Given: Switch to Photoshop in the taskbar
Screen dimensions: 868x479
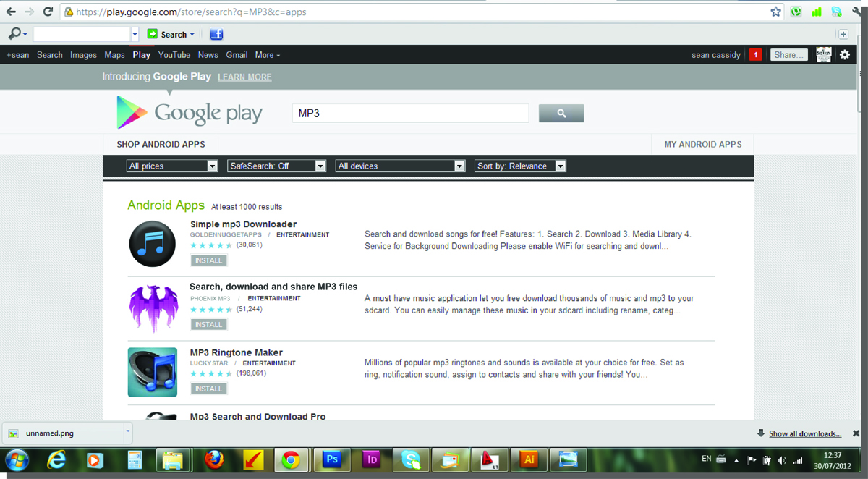Looking at the screenshot, I should 332,460.
